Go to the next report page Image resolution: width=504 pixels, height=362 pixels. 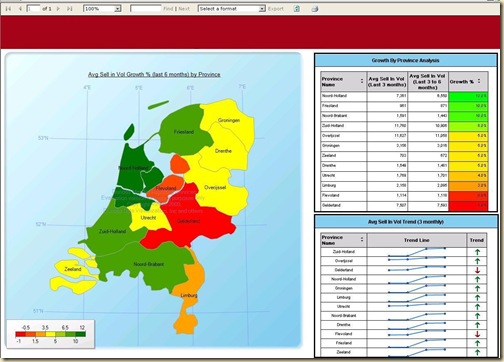[58, 9]
